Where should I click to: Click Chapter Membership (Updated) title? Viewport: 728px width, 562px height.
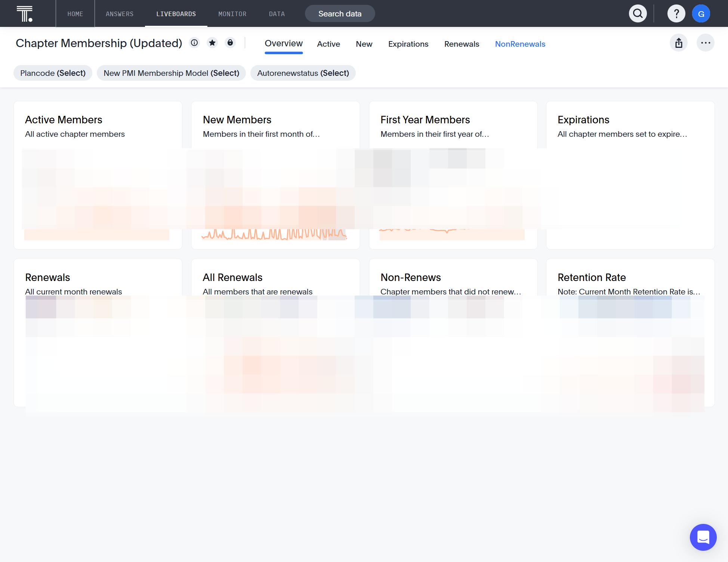(99, 43)
